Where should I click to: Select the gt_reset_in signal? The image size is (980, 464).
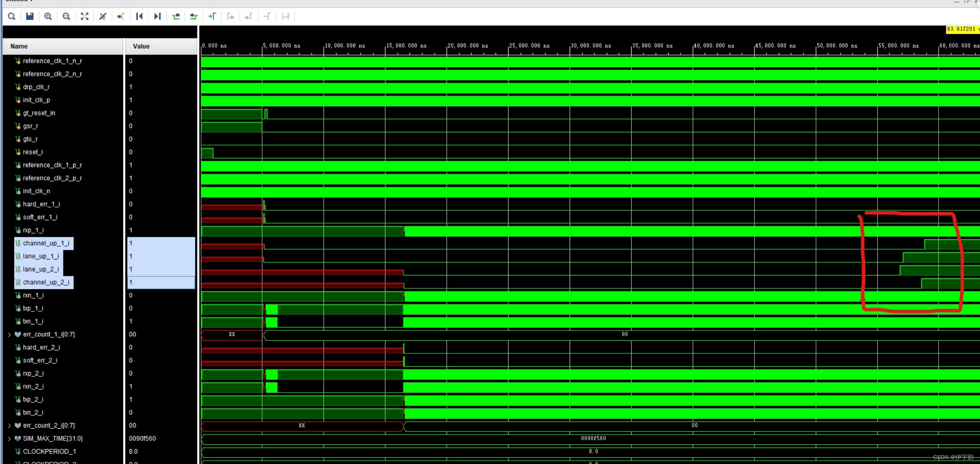[39, 113]
